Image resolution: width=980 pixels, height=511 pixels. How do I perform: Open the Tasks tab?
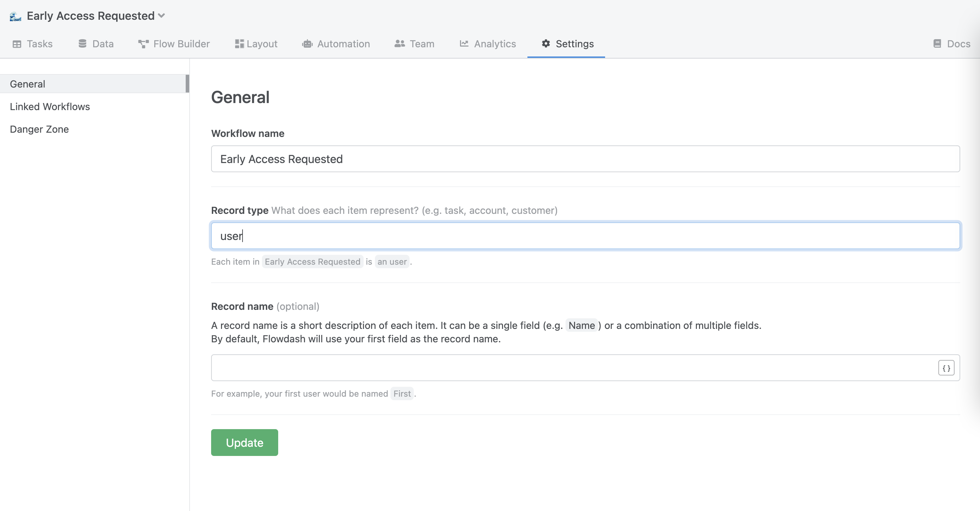[33, 44]
